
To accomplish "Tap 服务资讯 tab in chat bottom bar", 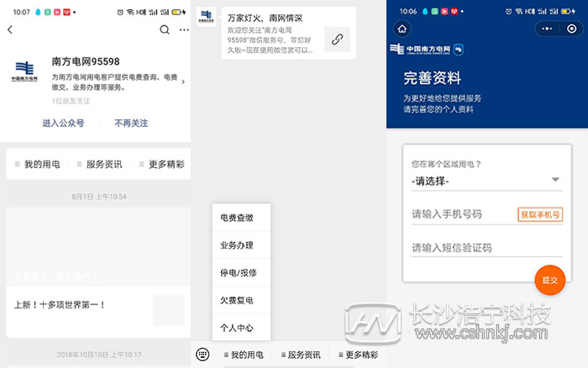I will click(x=301, y=355).
